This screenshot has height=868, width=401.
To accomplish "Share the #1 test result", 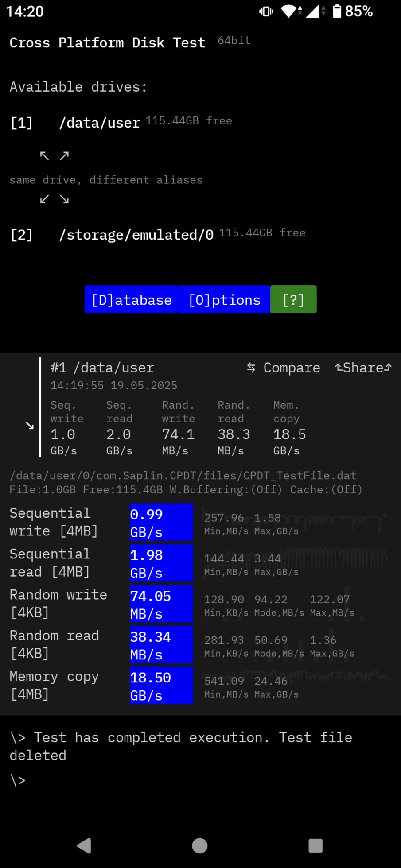I will tap(363, 368).
